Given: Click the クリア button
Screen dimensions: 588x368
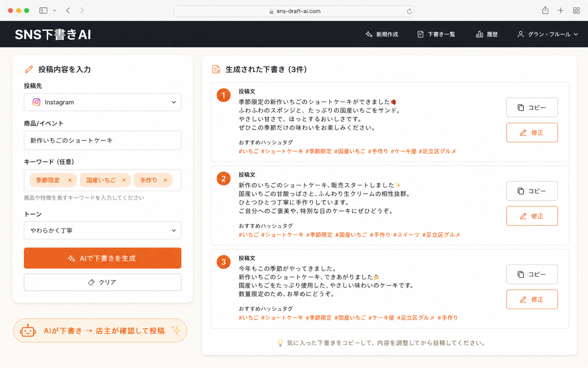Looking at the screenshot, I should point(103,282).
